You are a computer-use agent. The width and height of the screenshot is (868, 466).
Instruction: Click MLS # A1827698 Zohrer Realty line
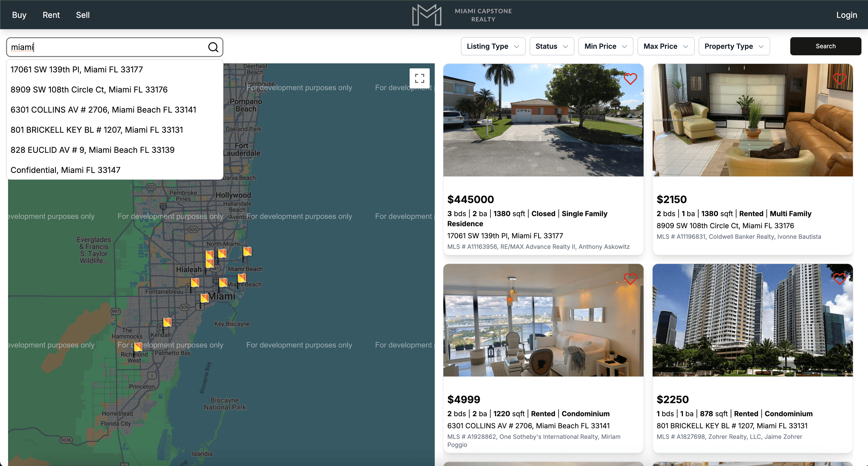pyautogui.click(x=729, y=437)
